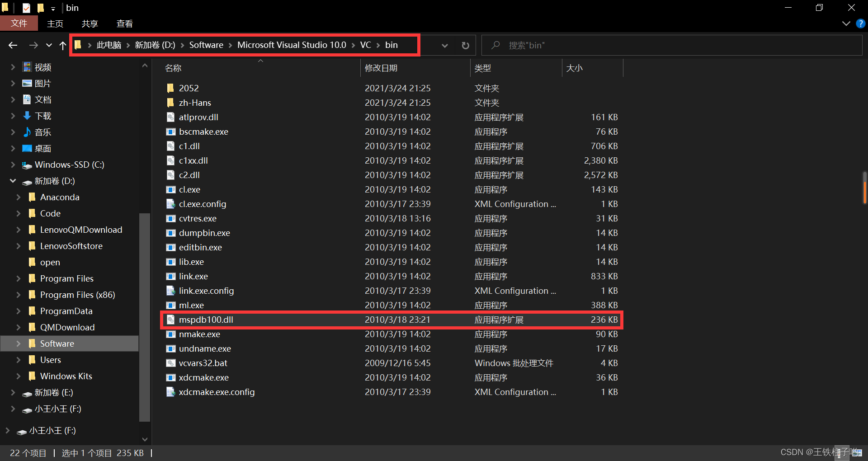This screenshot has height=461, width=868.
Task: Select the file named c1xx.dll
Action: (193, 160)
